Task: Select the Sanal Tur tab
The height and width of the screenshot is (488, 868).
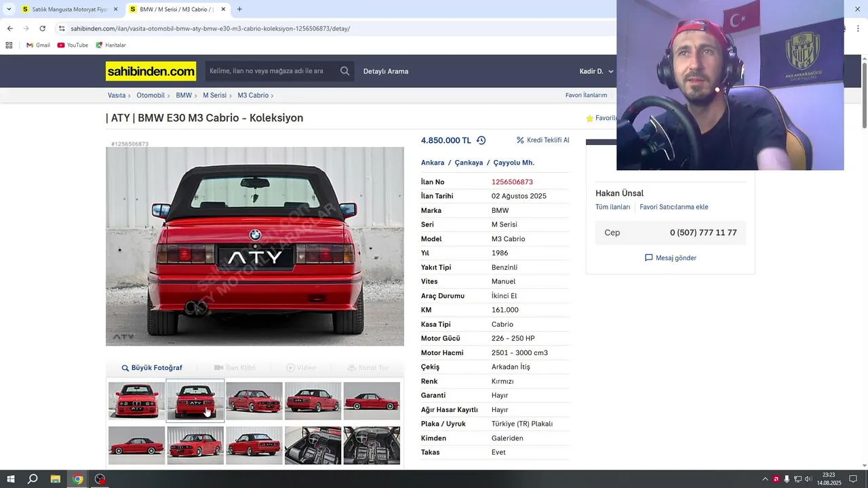Action: click(x=368, y=368)
